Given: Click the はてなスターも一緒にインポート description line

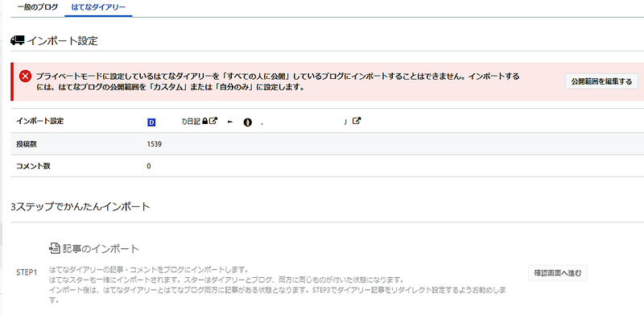Looking at the screenshot, I should tap(226, 280).
